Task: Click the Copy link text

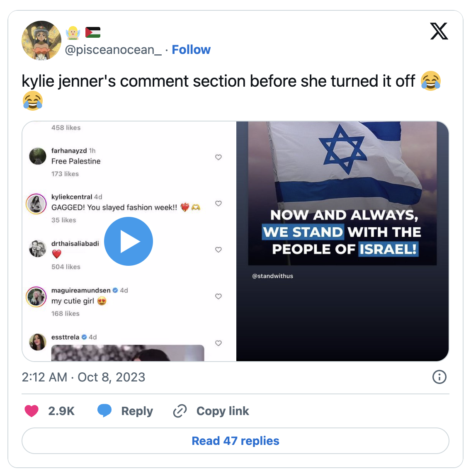Action: pyautogui.click(x=223, y=411)
